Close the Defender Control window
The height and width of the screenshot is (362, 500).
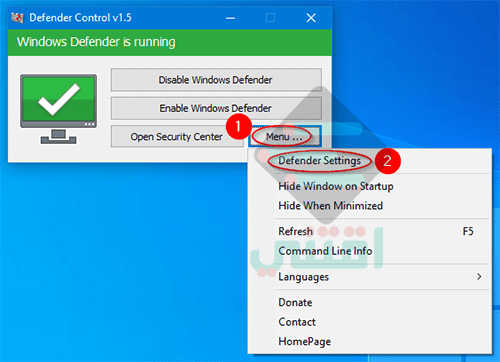tap(311, 18)
